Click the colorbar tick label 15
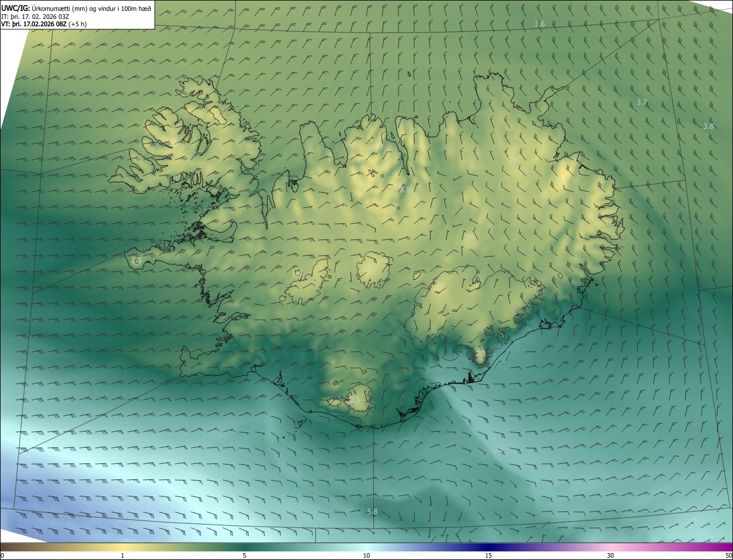Screen dimensions: 733x560 pos(488,555)
